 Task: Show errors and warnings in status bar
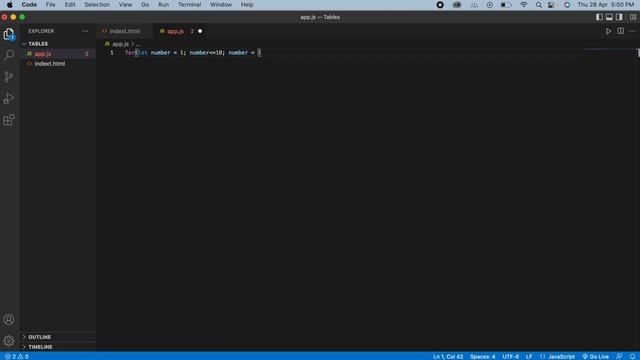point(17,356)
